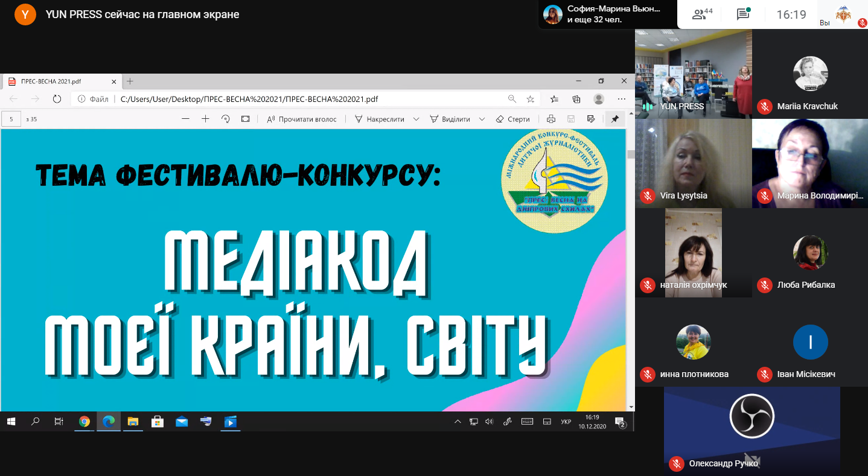Viewport: 868px width, 476px height.
Task: Click the fit-to-page icon in PDF toolbar
Action: 245,119
